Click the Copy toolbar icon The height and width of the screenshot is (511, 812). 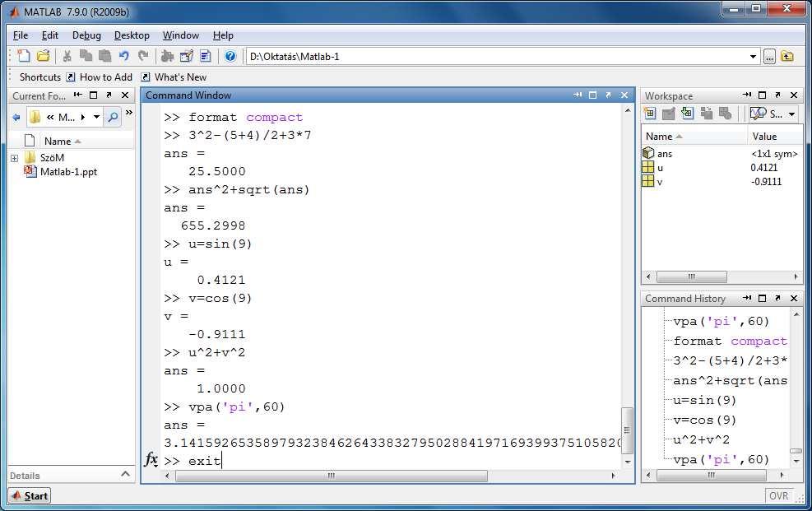coord(86,56)
